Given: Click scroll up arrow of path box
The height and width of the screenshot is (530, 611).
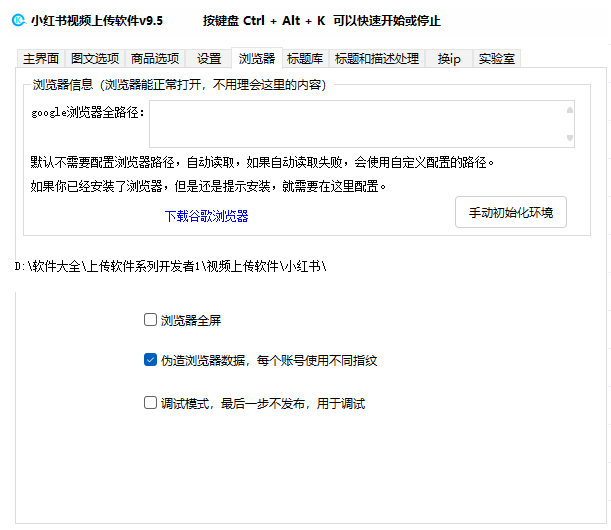Looking at the screenshot, I should coord(570,110).
